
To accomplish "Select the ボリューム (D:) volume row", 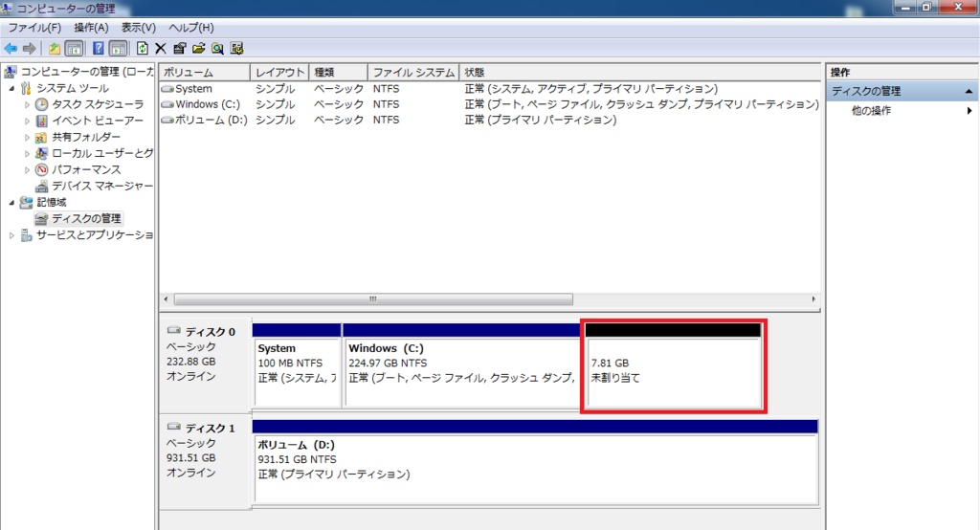I will pos(489,120).
